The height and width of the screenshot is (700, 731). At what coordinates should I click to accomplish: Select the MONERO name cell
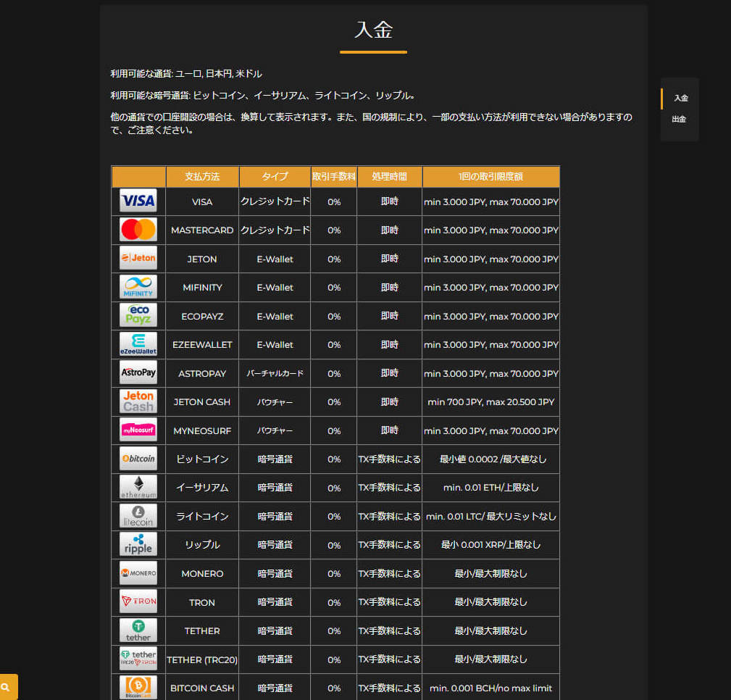click(202, 574)
